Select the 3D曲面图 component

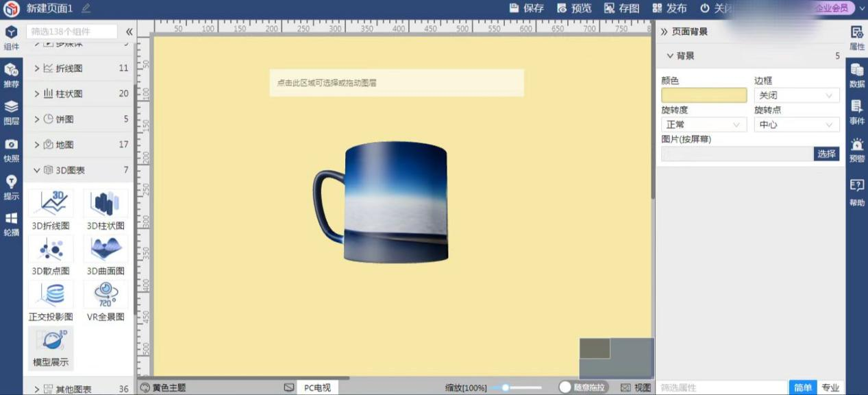coord(106,255)
